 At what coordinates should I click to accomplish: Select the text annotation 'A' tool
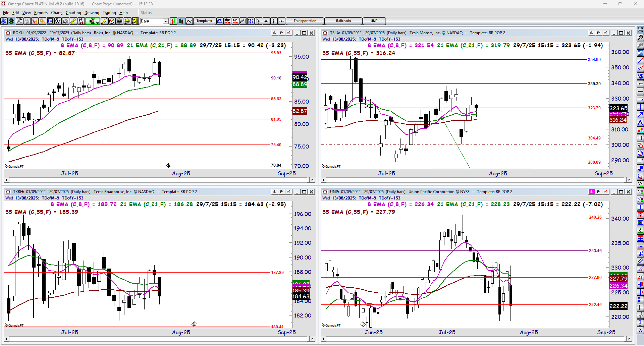pos(640,122)
